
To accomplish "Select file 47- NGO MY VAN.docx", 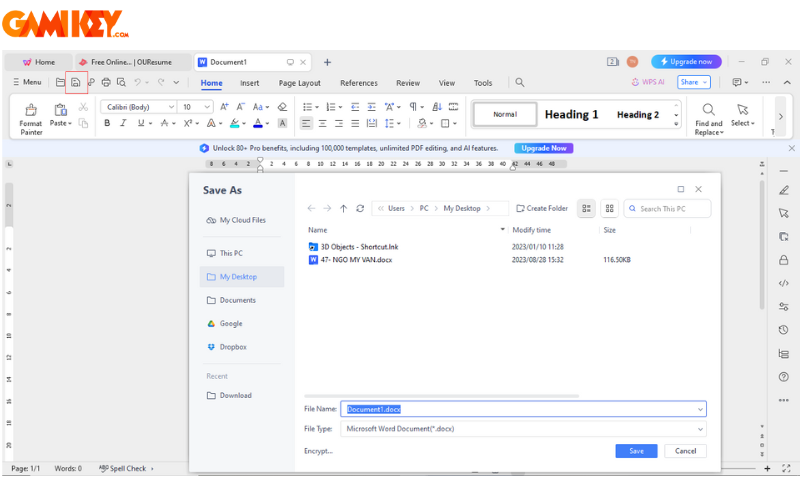I will [356, 260].
